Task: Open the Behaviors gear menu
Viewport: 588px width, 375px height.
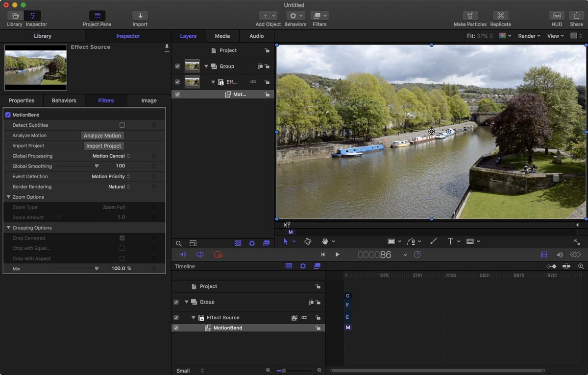Action: pos(295,16)
